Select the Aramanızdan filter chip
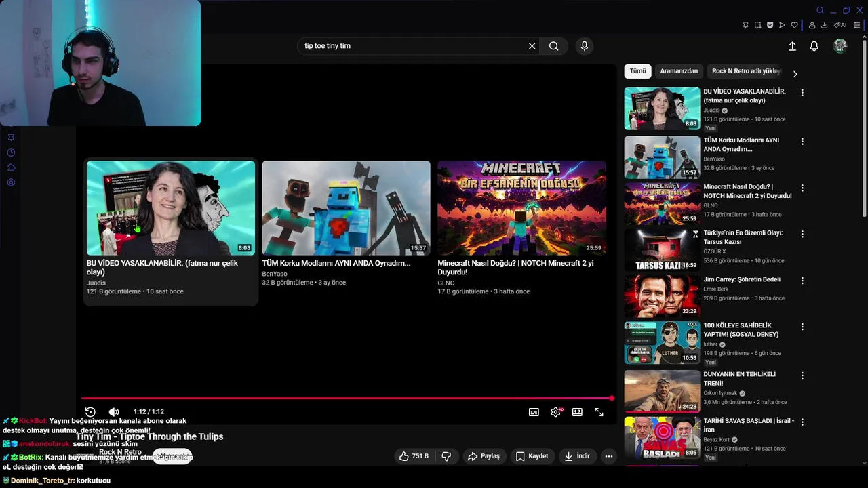Viewport: 868px width, 488px height. [x=679, y=71]
